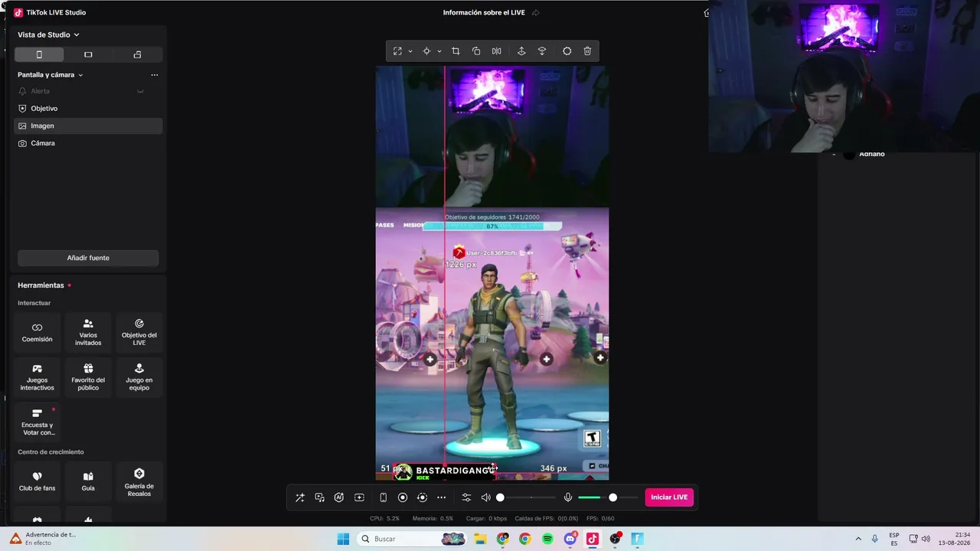This screenshot has width=980, height=551.
Task: Switch to landscape scene layout
Action: pos(88,54)
